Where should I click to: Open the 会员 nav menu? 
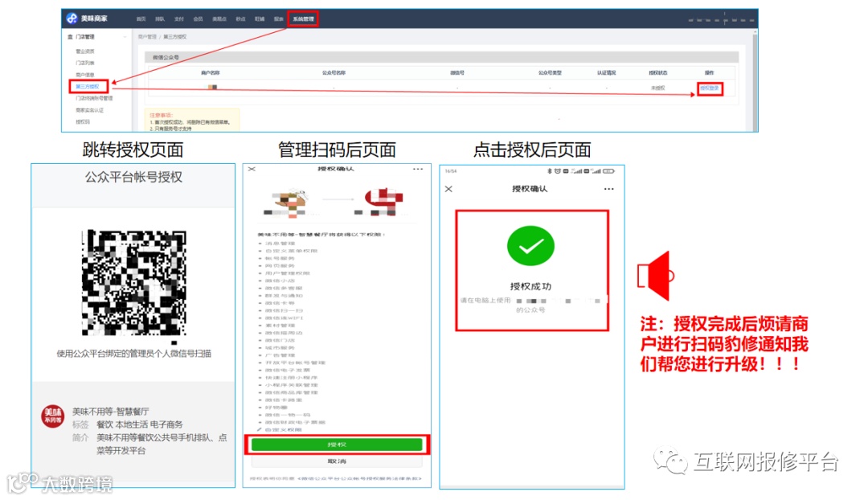199,18
